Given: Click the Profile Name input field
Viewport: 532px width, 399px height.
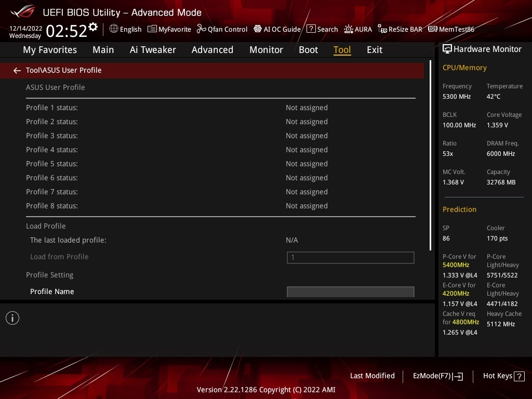Looking at the screenshot, I should pyautogui.click(x=351, y=292).
